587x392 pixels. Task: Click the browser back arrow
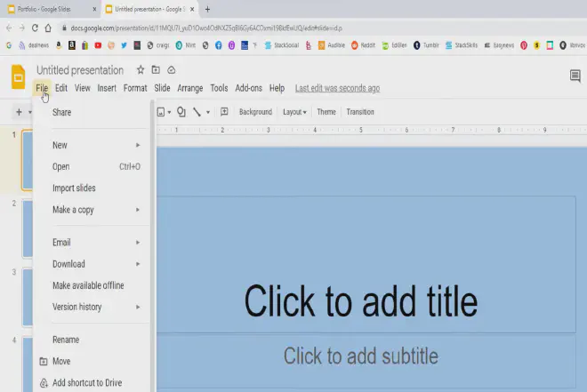[9, 28]
